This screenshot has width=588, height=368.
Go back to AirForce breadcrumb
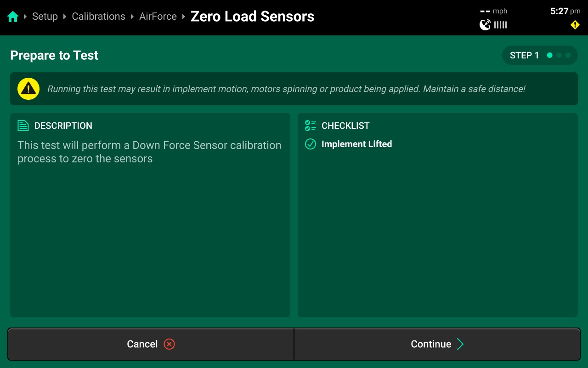point(158,17)
